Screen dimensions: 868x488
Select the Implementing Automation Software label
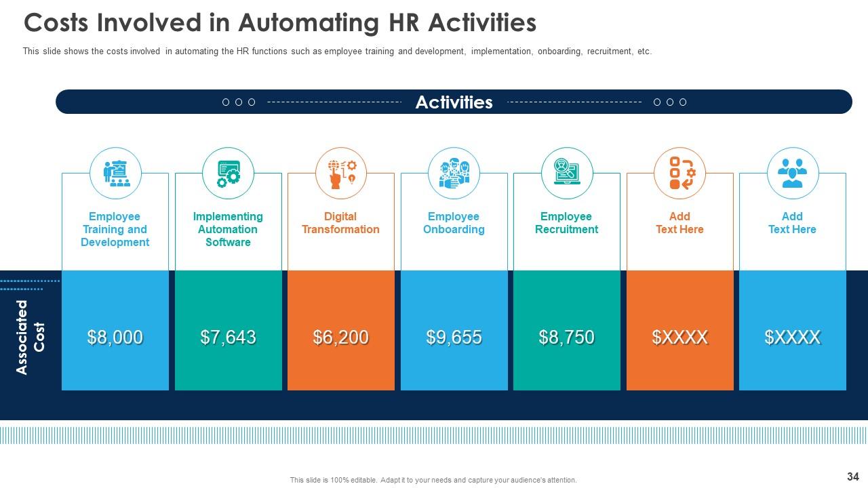coord(228,229)
